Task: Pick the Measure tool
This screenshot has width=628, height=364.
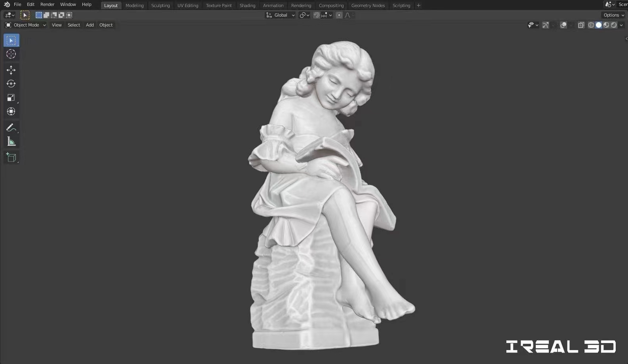Action: click(11, 141)
